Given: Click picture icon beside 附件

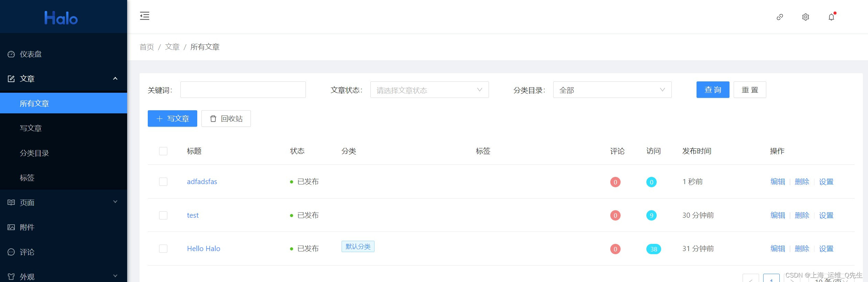Looking at the screenshot, I should pyautogui.click(x=11, y=227).
